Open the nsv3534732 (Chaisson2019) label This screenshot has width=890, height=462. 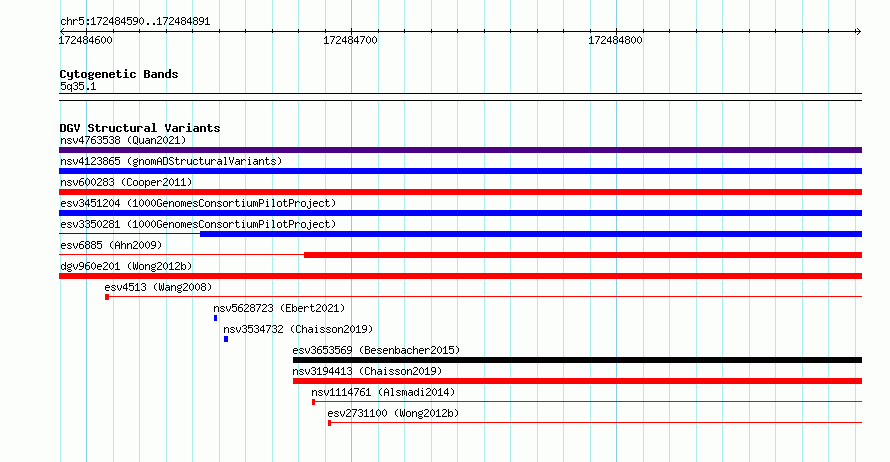pos(298,329)
